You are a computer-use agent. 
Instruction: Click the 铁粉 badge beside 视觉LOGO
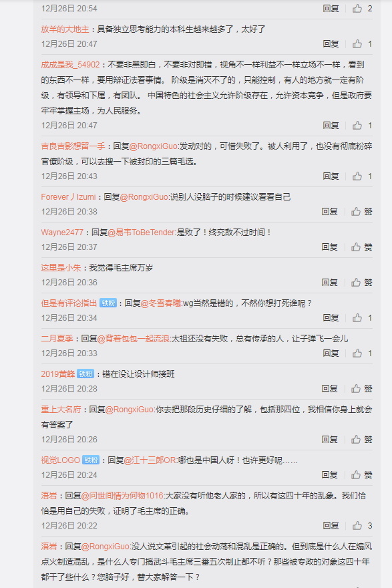[x=91, y=460]
